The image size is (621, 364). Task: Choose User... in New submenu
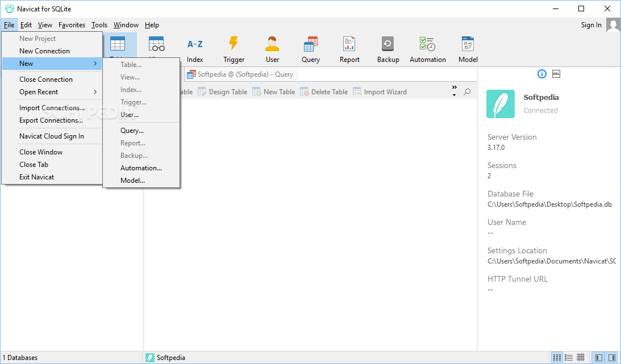[x=141, y=115]
